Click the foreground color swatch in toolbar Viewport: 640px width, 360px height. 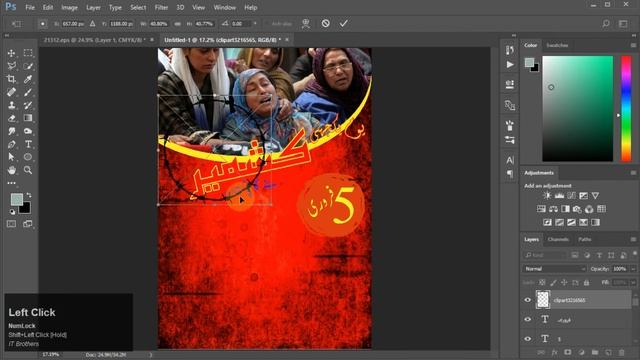tap(17, 200)
